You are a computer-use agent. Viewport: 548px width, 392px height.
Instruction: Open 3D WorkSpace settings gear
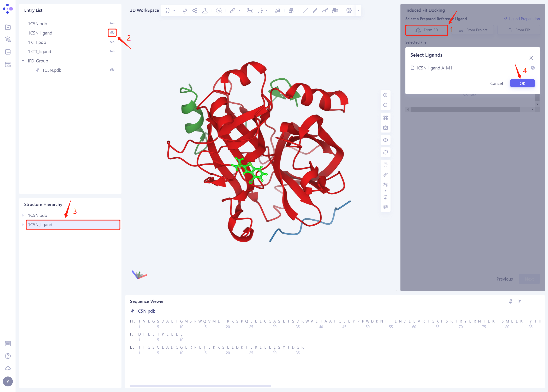[349, 10]
